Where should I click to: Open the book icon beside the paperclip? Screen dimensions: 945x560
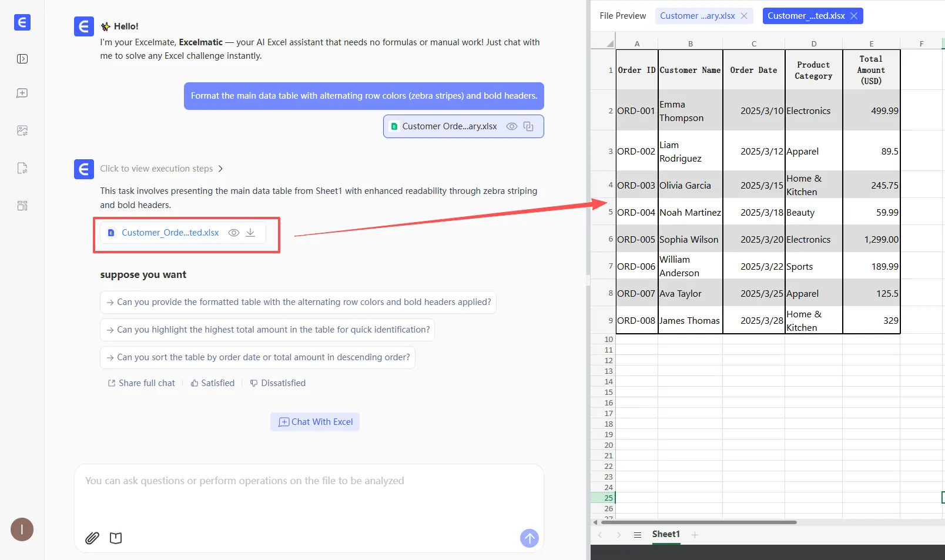click(116, 538)
